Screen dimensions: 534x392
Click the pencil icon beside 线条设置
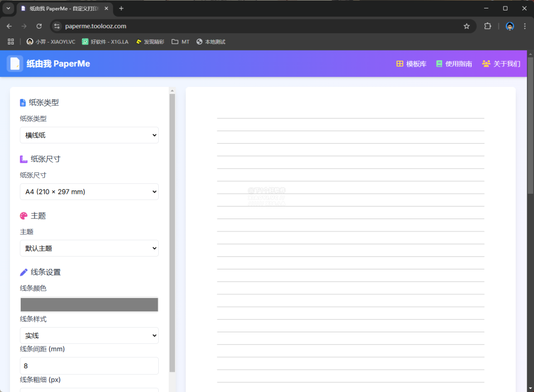click(24, 272)
